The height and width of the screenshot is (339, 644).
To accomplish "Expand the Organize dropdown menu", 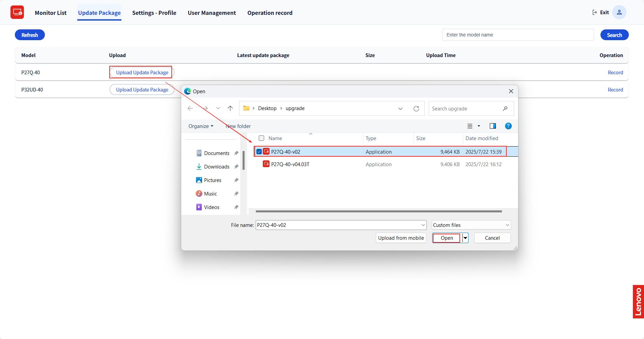I will click(201, 126).
